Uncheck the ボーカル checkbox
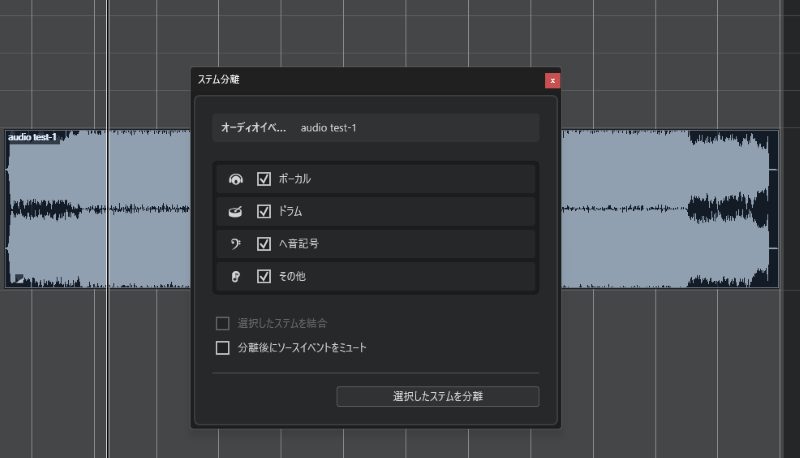Screen dimensions: 800x458 point(264,179)
